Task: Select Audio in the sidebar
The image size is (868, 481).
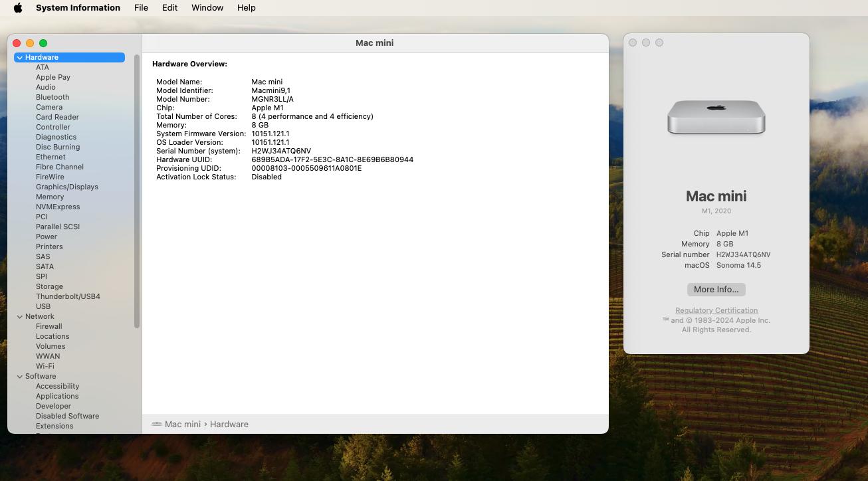Action: 46,87
